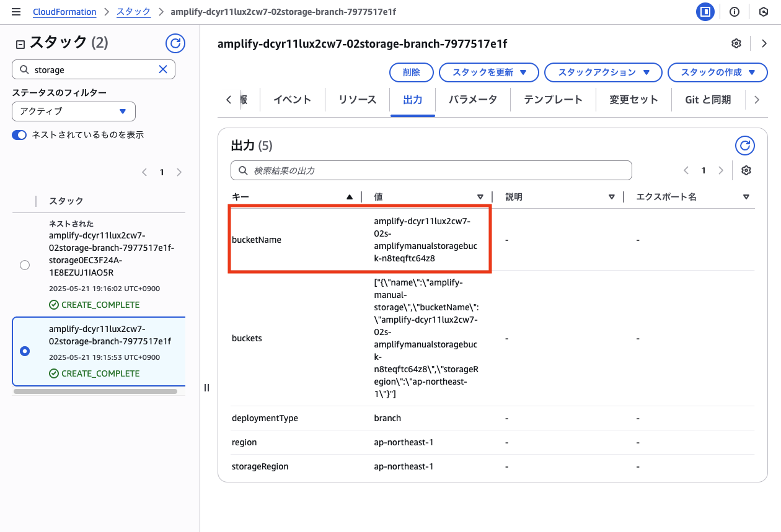Click the selected stack CREATE_COMPLETE status
This screenshot has height=532, width=781.
(x=94, y=373)
